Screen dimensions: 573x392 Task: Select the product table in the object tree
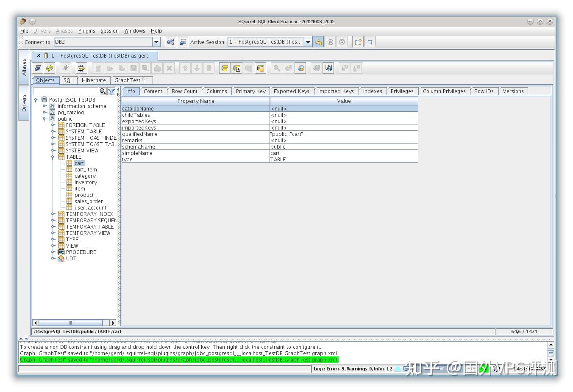[83, 195]
